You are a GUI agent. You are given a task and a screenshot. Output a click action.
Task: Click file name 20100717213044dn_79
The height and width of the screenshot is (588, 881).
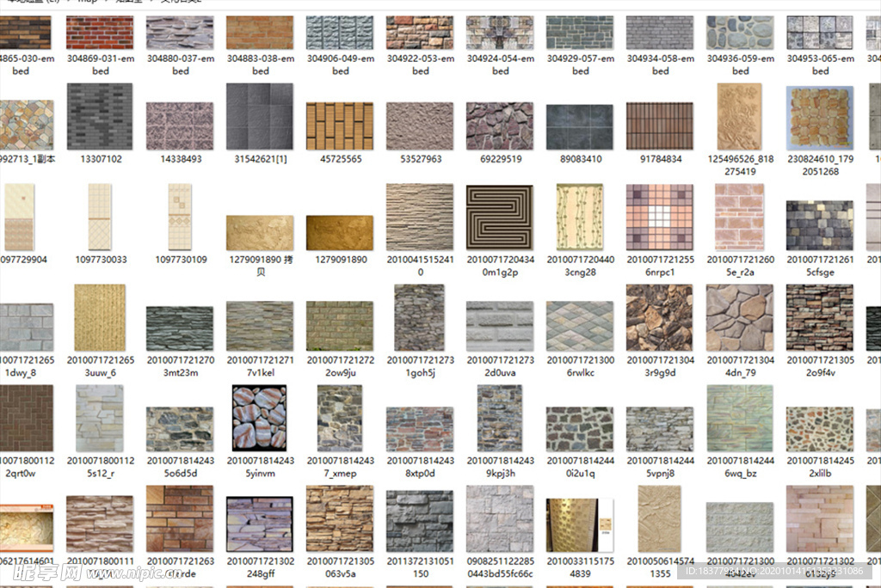(741, 366)
